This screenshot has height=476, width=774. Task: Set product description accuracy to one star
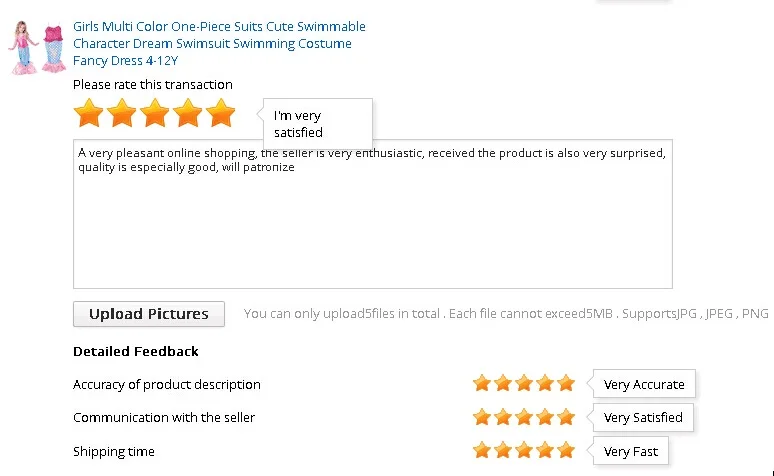point(482,383)
